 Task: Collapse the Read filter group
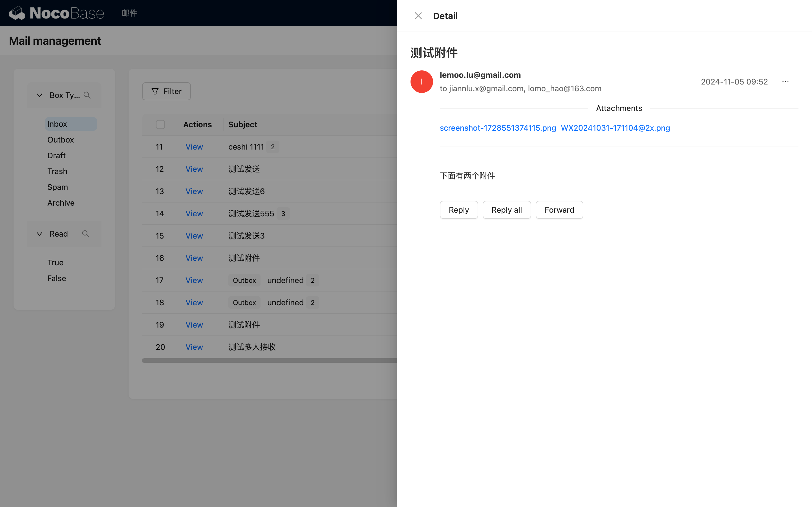click(x=39, y=234)
